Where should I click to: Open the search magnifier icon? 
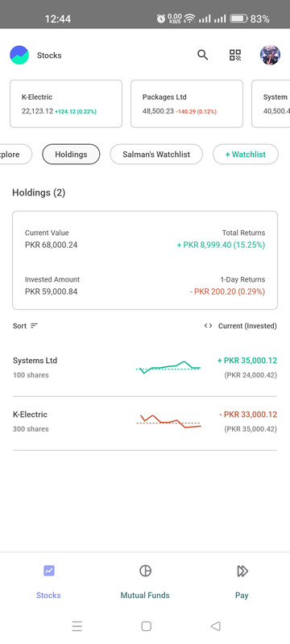point(202,55)
